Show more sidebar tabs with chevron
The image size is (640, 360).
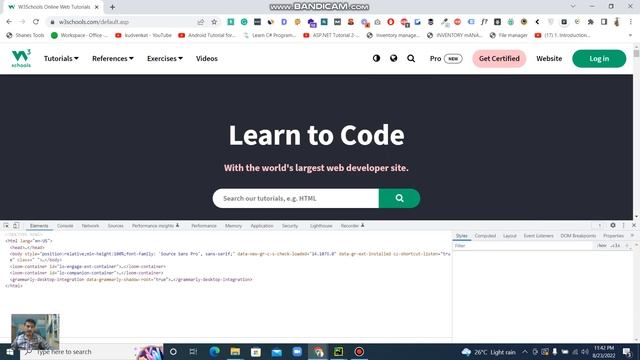point(632,236)
